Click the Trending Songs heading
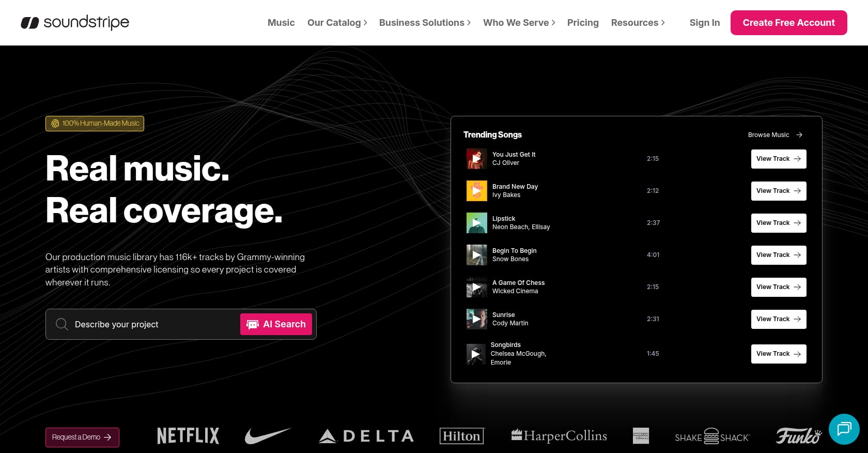Image resolution: width=868 pixels, height=453 pixels. tap(492, 134)
